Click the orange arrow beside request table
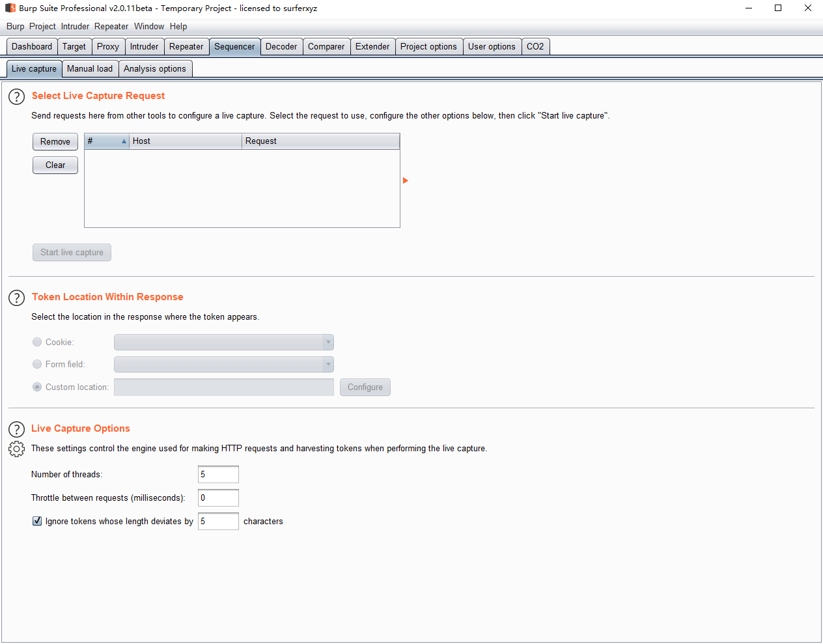The height and width of the screenshot is (644, 823). [x=405, y=180]
